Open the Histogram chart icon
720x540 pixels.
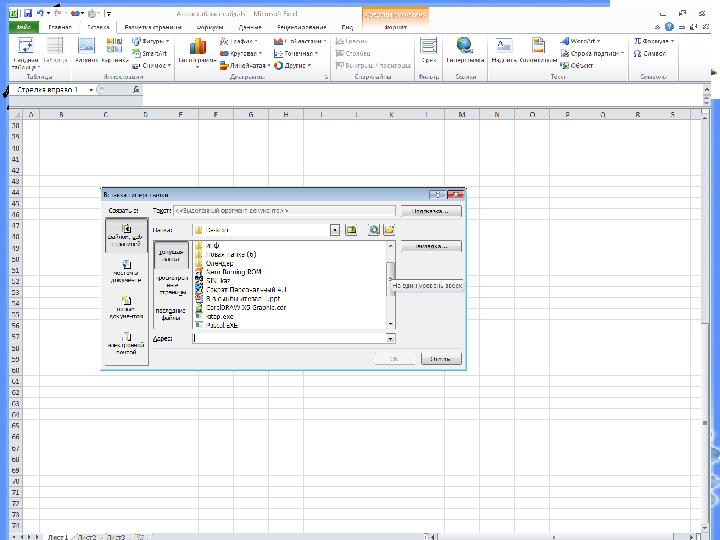(x=196, y=49)
